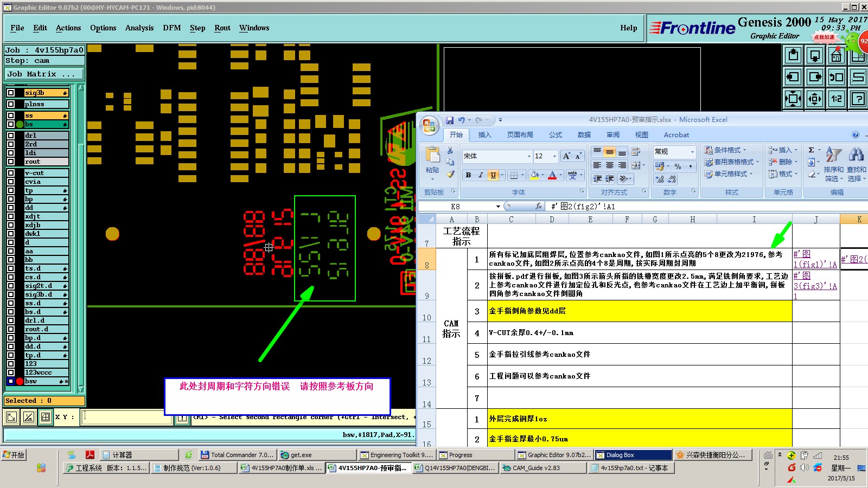This screenshot has width=868, height=488.
Task: Open the font color arrow dropdown
Action: click(561, 175)
